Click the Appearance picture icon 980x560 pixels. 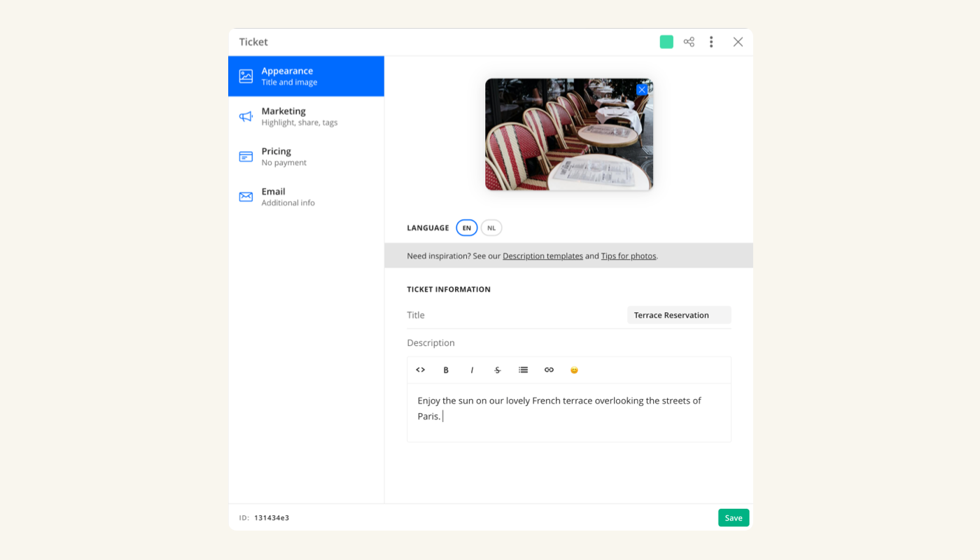click(x=246, y=76)
